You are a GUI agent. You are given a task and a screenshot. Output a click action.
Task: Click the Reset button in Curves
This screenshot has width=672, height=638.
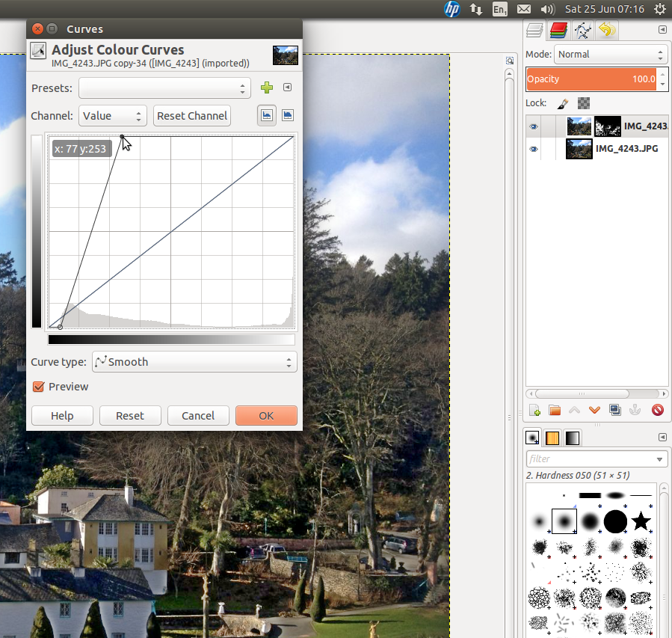[x=130, y=415]
